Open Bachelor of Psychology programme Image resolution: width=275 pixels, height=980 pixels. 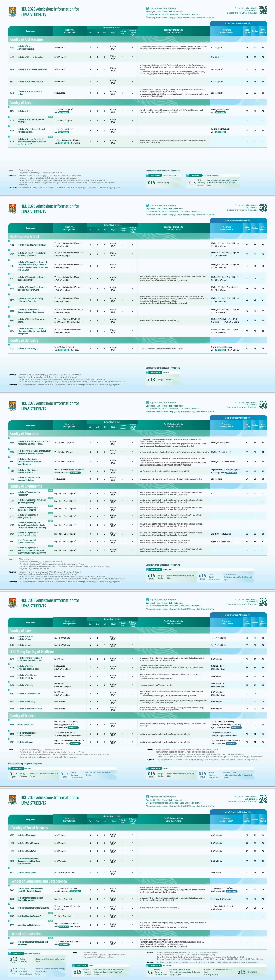[27, 835]
